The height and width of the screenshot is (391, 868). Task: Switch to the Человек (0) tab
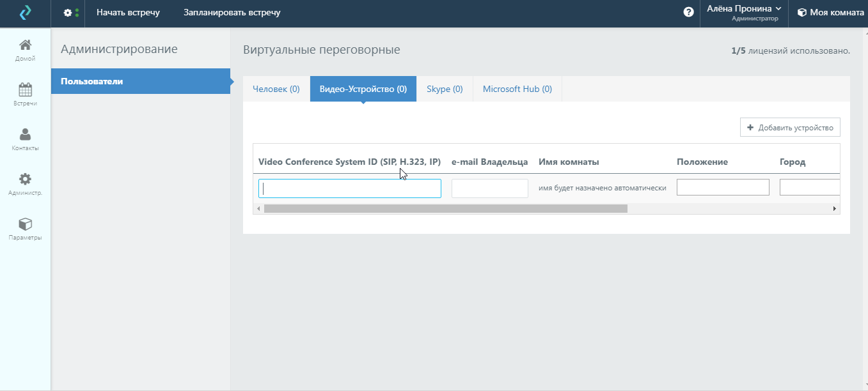276,89
